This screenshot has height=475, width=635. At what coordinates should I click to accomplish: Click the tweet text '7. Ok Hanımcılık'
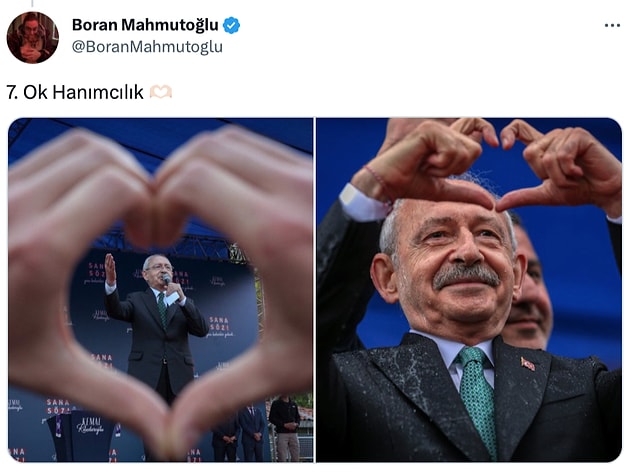point(75,92)
